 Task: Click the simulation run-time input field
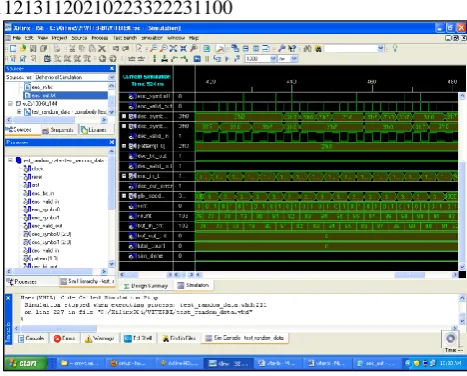(x=257, y=59)
